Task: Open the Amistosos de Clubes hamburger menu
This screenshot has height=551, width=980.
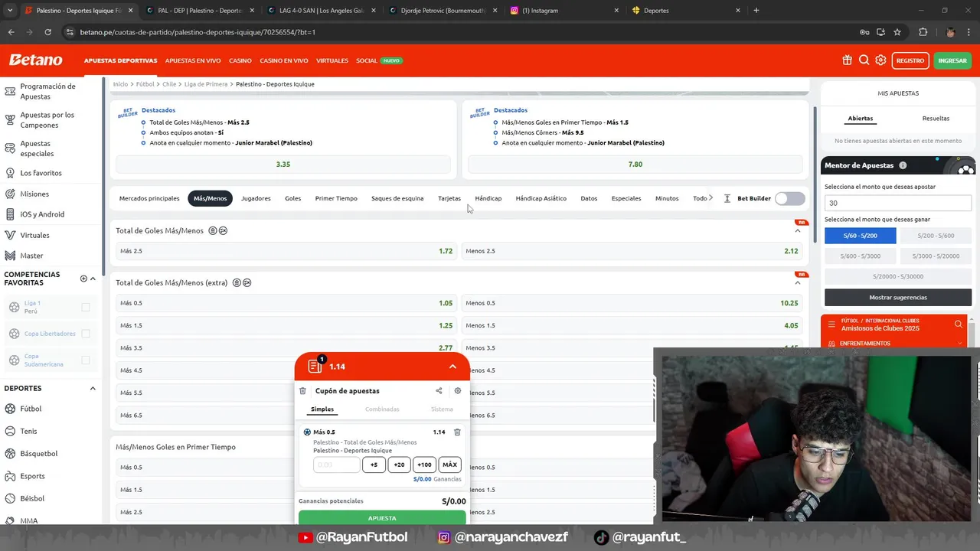Action: (x=831, y=324)
